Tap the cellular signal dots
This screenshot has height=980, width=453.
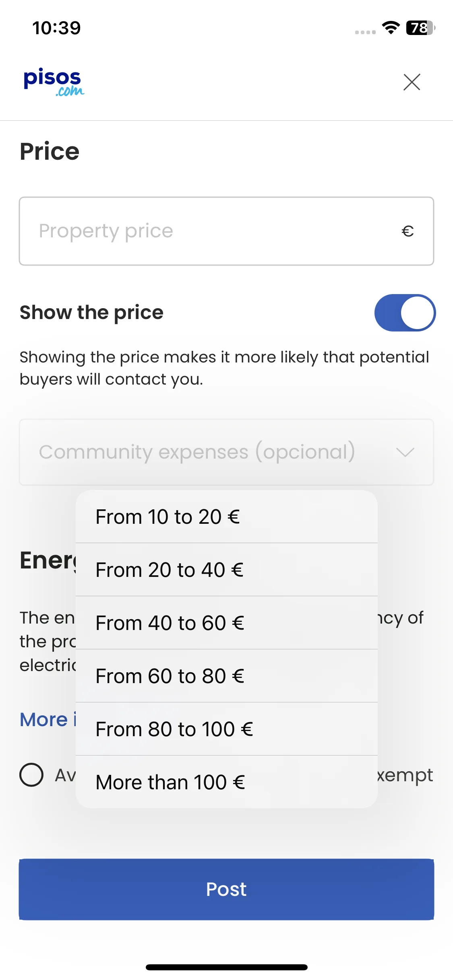(365, 32)
